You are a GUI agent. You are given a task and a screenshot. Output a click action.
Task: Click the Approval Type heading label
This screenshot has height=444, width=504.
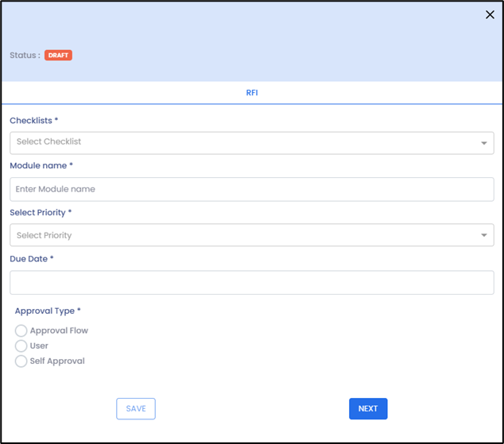48,311
